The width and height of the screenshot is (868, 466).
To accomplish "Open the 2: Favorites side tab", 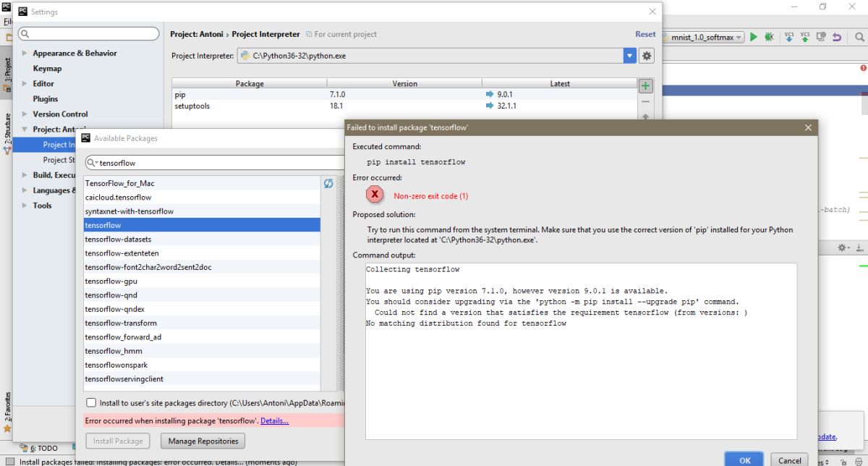I will tap(7, 407).
